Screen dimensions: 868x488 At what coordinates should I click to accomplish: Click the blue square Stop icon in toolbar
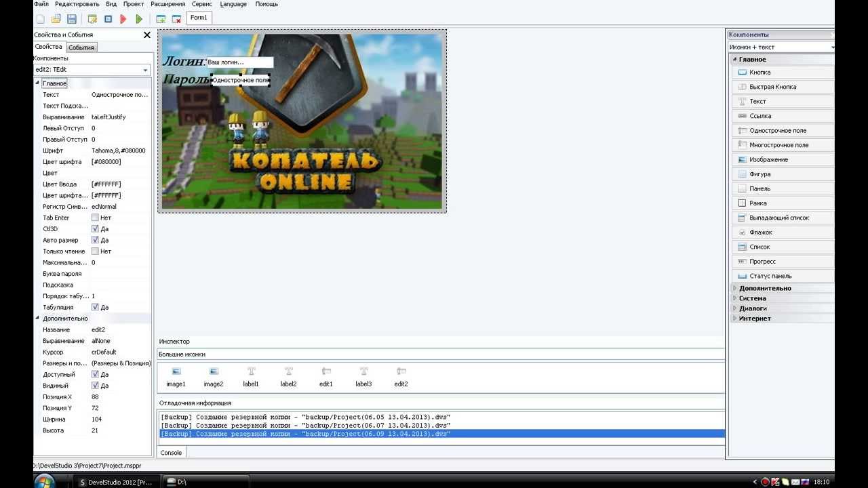tap(108, 19)
